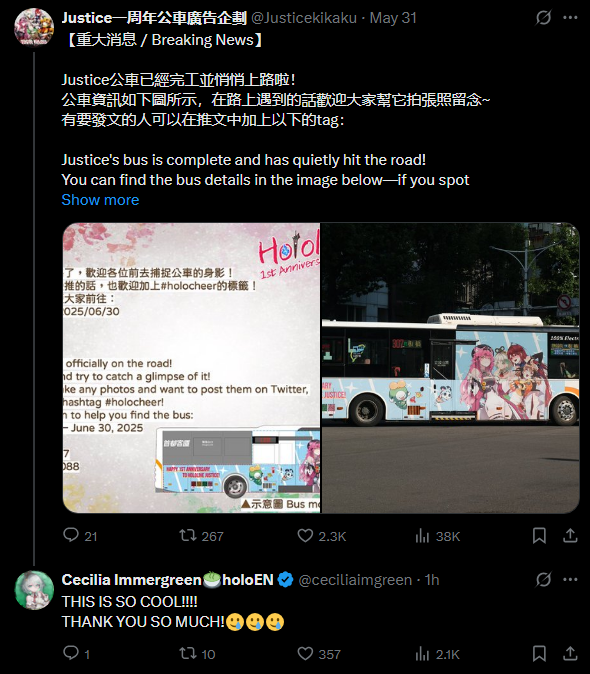Expand tweet text with Show more

[100, 200]
